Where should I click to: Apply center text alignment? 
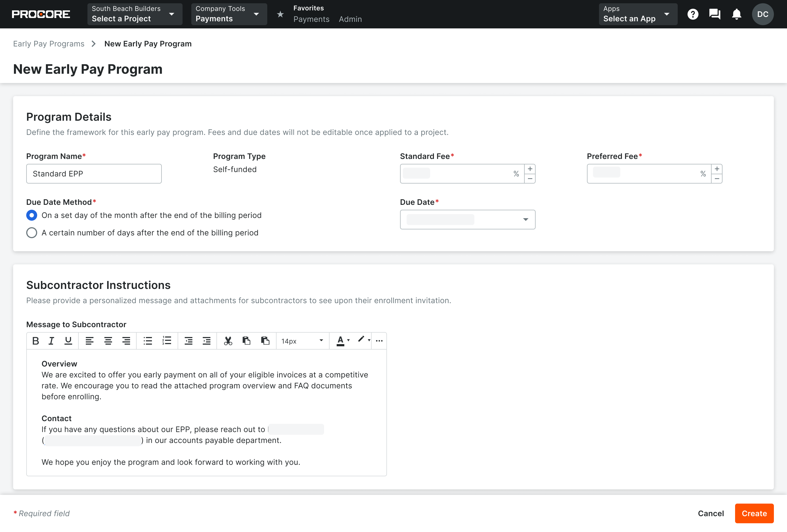[108, 341]
